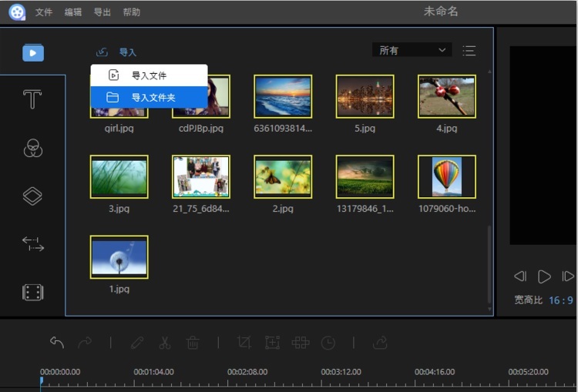Delete clip using trash icon
The height and width of the screenshot is (392, 578).
tap(193, 343)
